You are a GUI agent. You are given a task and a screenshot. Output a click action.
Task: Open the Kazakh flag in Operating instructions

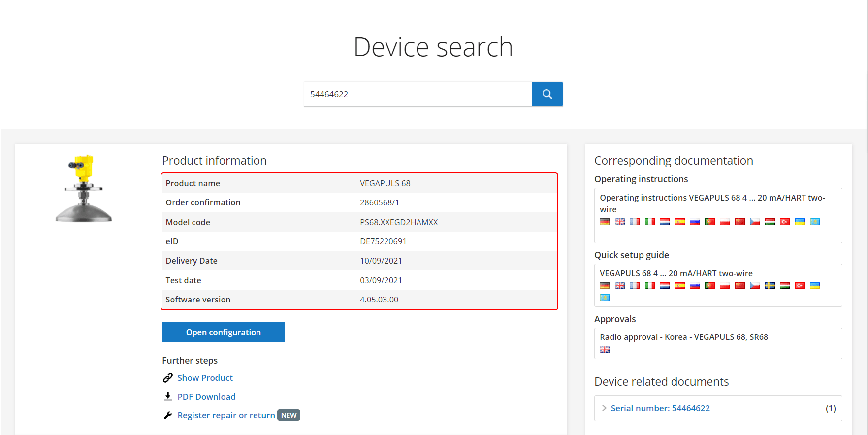click(815, 222)
